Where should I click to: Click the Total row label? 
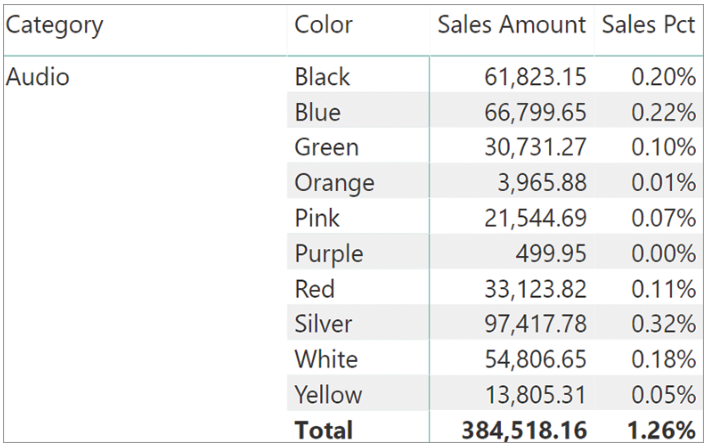tap(323, 430)
